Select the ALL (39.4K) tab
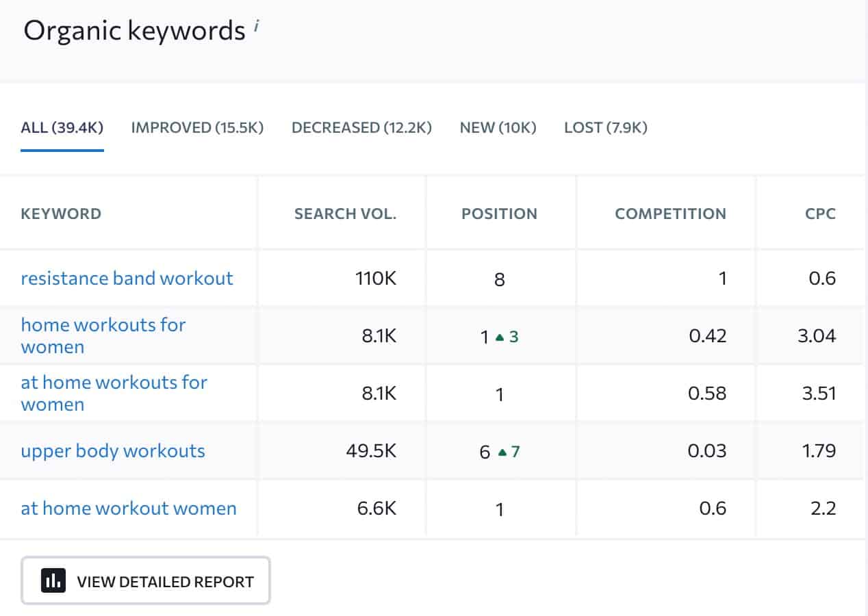This screenshot has height=616, width=868. tap(62, 127)
